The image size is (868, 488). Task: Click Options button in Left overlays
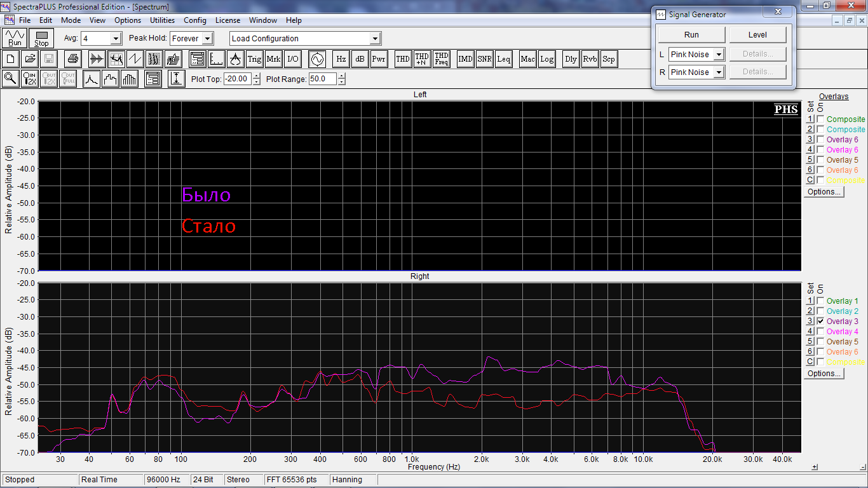pos(824,192)
